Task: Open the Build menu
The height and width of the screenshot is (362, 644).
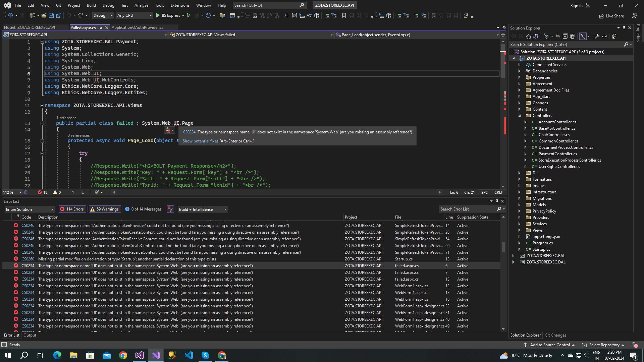Action: (x=91, y=5)
